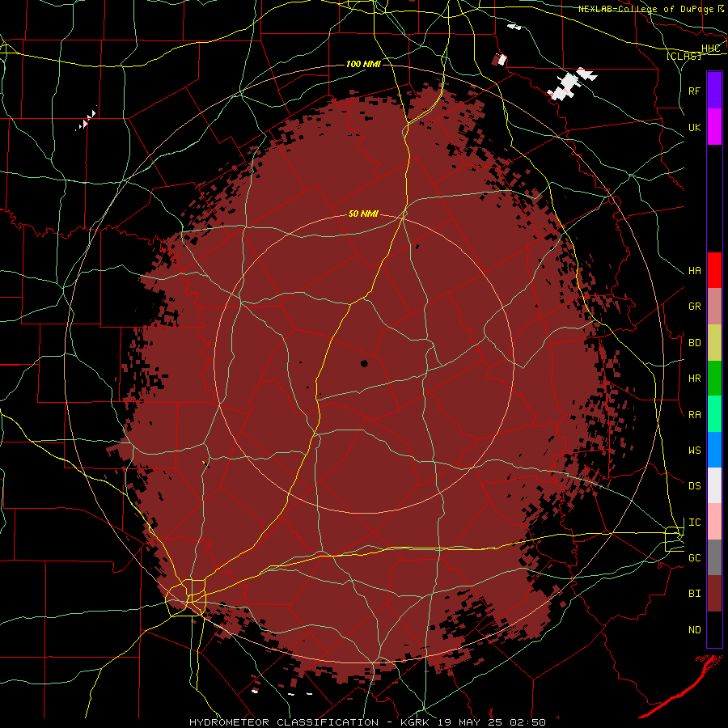Click the '100 NMI' range ring label

pyautogui.click(x=363, y=64)
